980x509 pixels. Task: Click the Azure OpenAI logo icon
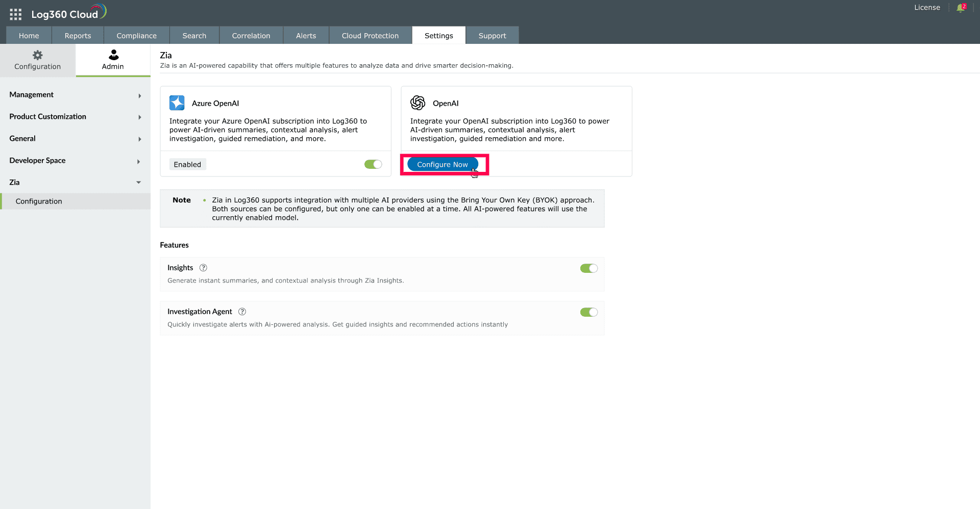(177, 103)
